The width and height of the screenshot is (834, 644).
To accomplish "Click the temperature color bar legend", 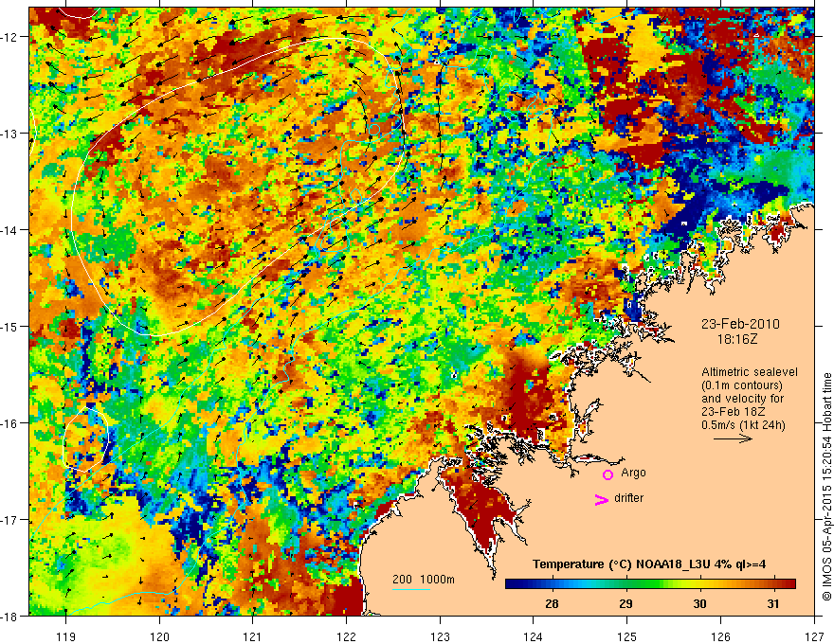I will pyautogui.click(x=650, y=583).
